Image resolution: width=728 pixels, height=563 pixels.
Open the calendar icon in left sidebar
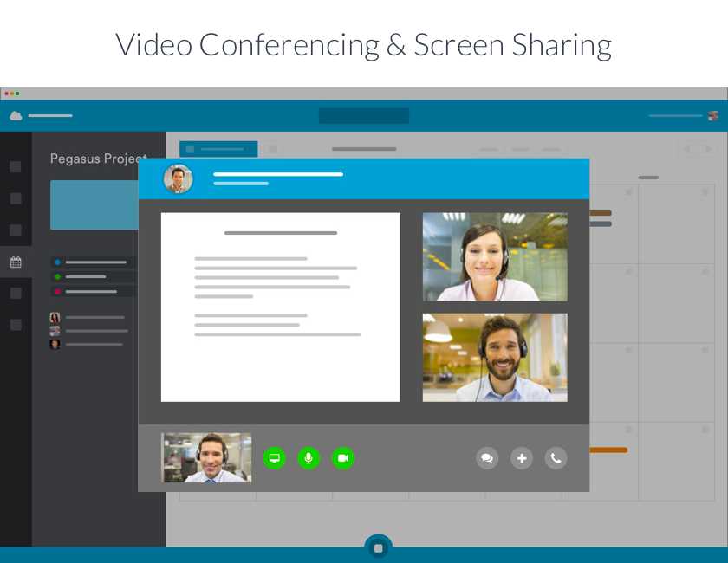click(16, 262)
